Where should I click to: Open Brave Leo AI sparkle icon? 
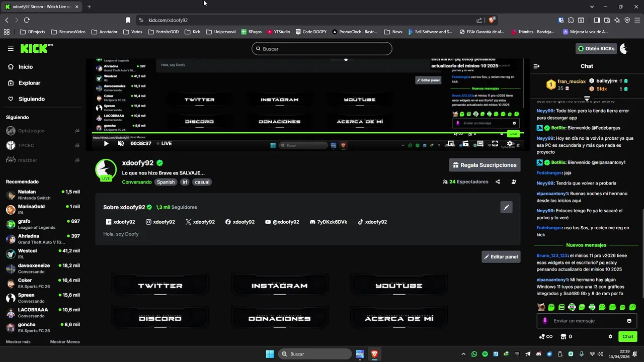pyautogui.click(x=617, y=20)
